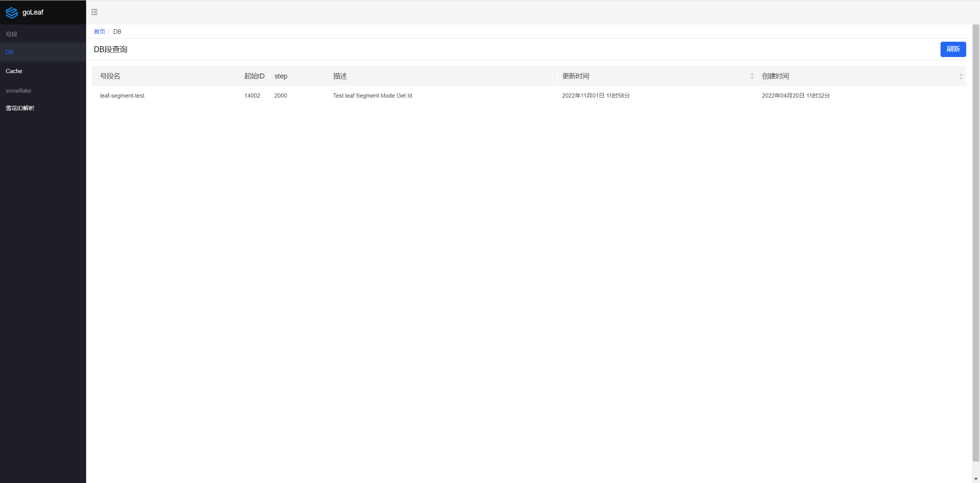Click the goLeaf logo icon
The width and height of the screenshot is (980, 483).
tap(12, 13)
